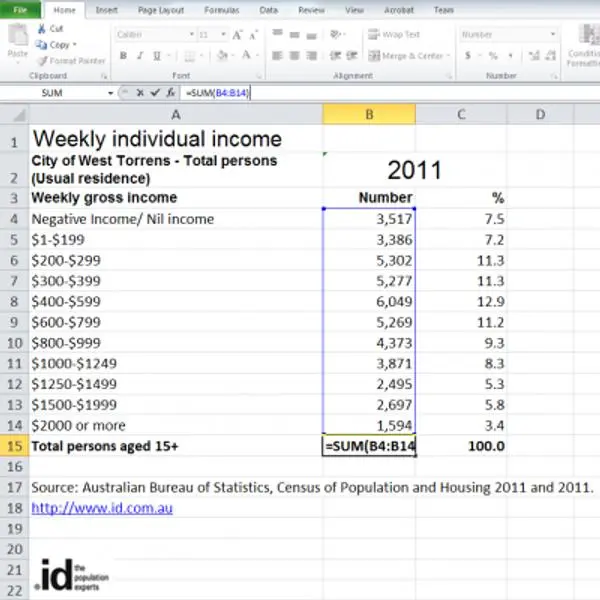The width and height of the screenshot is (600, 600).
Task: Toggle Bold formatting
Action: click(123, 56)
